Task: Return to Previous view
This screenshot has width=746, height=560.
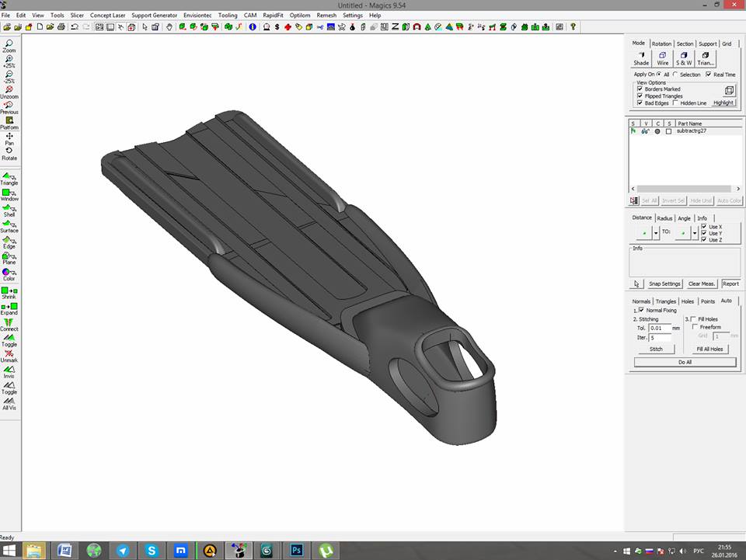Action: [9, 108]
